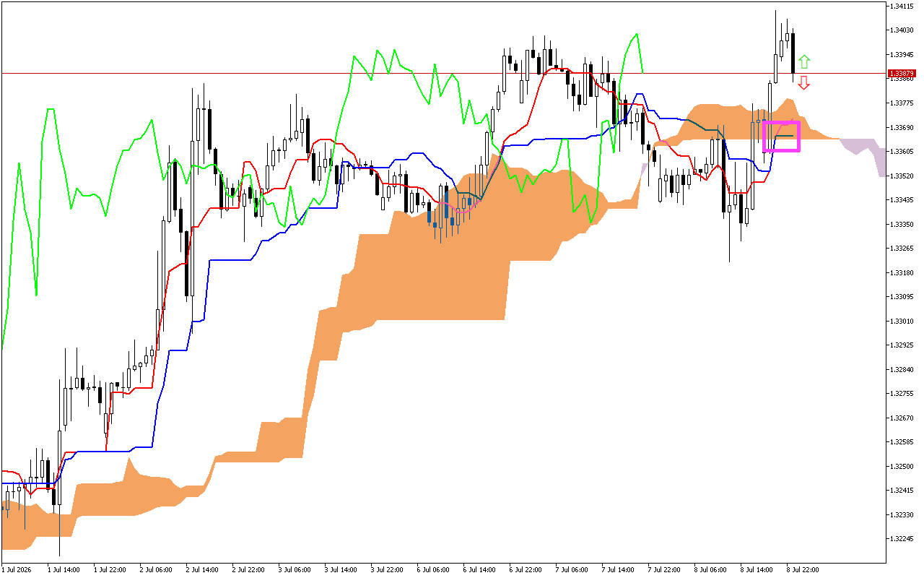Click the 1.33605 price axis label

pyautogui.click(x=902, y=152)
